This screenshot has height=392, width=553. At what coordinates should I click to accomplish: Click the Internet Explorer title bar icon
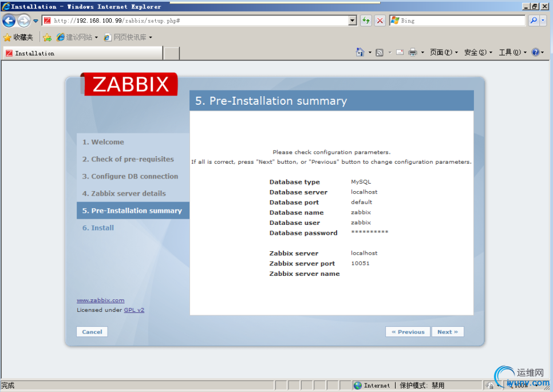(x=6, y=6)
